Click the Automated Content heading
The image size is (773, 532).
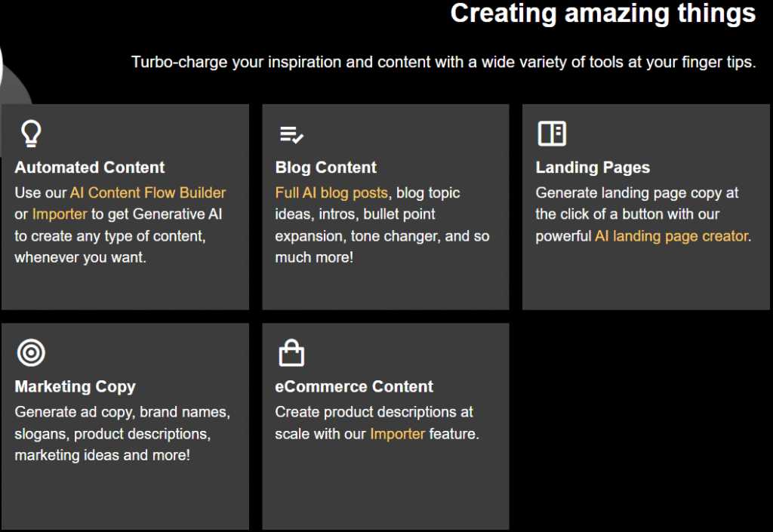click(90, 168)
